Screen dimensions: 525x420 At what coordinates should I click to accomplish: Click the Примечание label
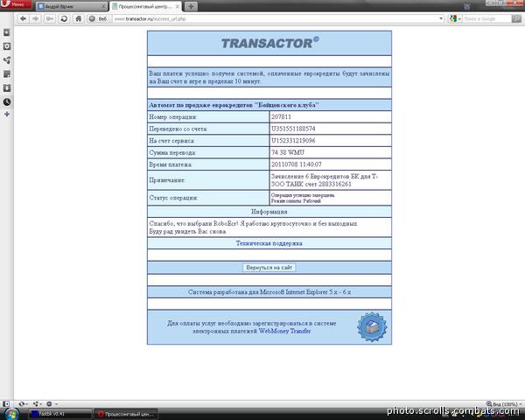pyautogui.click(x=167, y=180)
